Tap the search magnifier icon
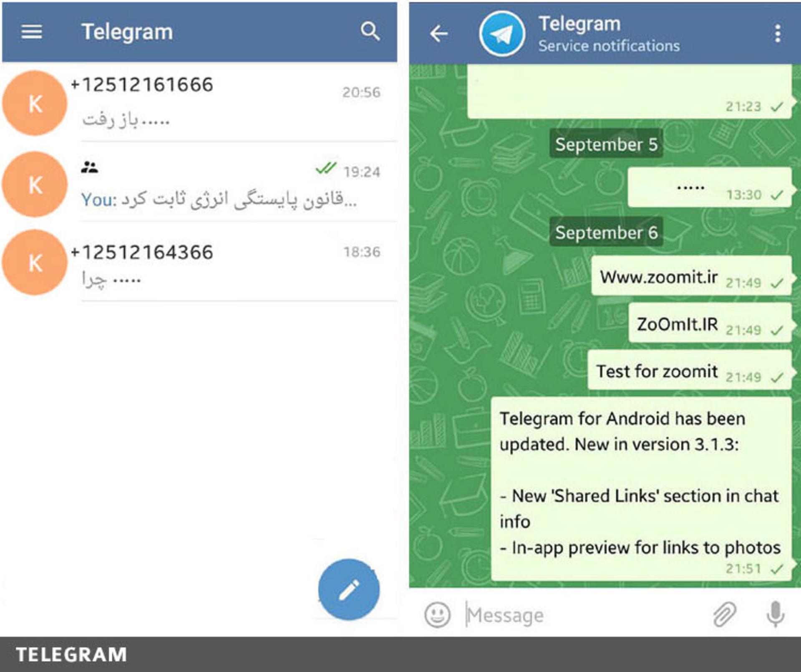The image size is (801, 672). (370, 32)
